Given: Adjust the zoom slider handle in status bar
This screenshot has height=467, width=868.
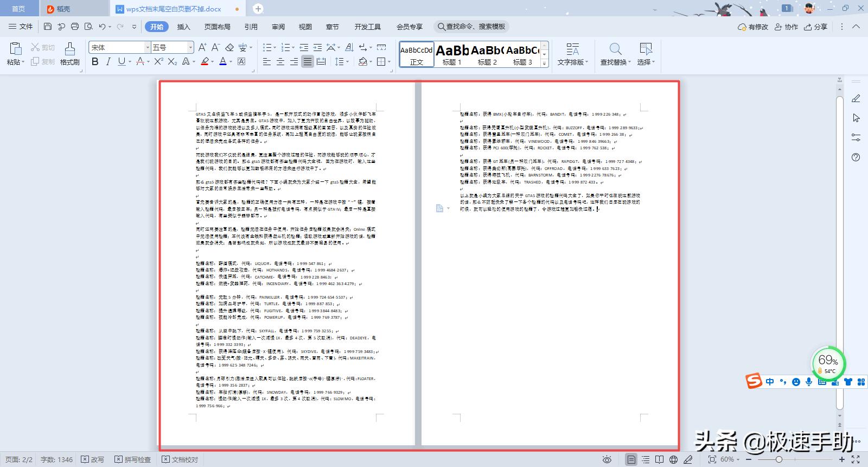Looking at the screenshot, I should [x=778, y=459].
